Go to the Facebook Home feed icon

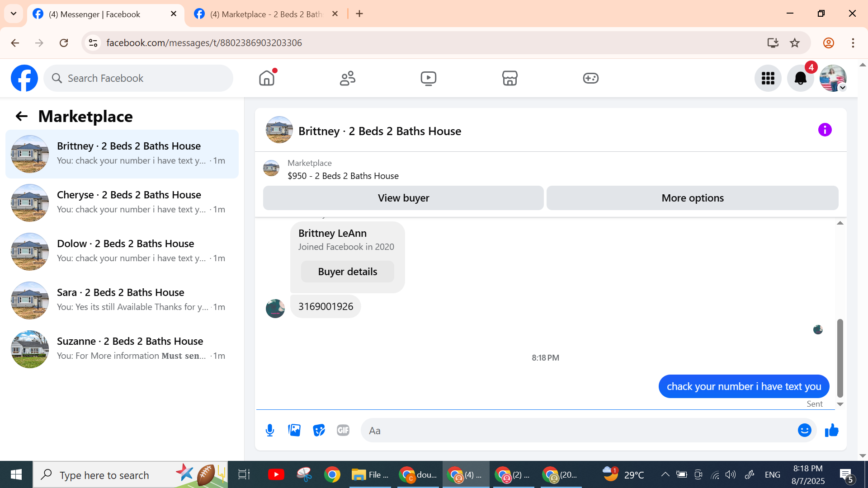click(x=267, y=78)
